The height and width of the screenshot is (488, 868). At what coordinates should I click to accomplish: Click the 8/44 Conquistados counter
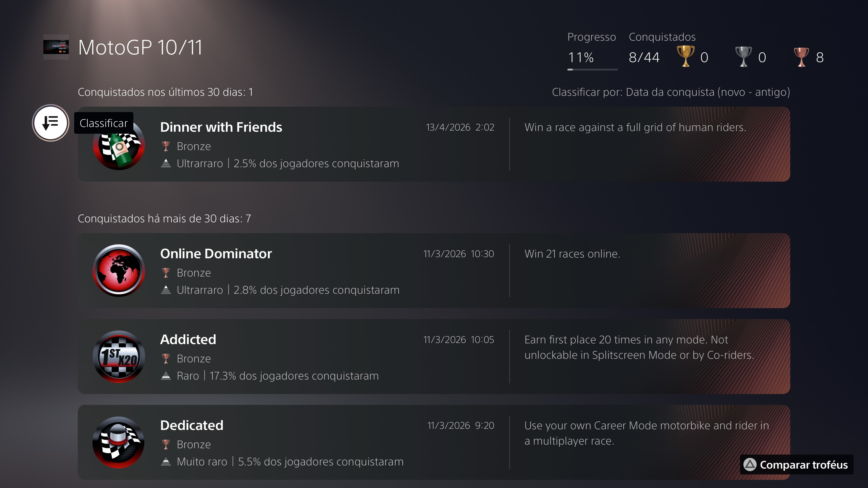pos(644,57)
